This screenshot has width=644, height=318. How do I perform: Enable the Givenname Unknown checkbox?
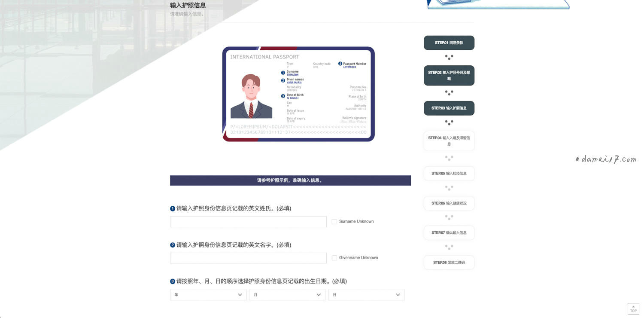pyautogui.click(x=334, y=257)
